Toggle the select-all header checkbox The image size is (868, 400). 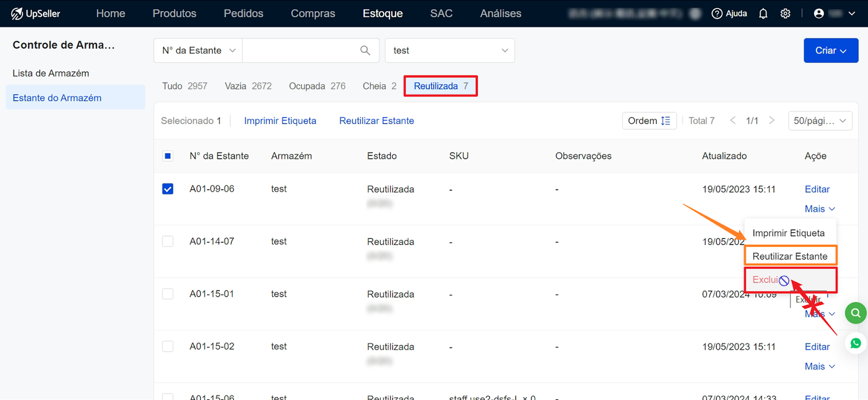pyautogui.click(x=168, y=156)
